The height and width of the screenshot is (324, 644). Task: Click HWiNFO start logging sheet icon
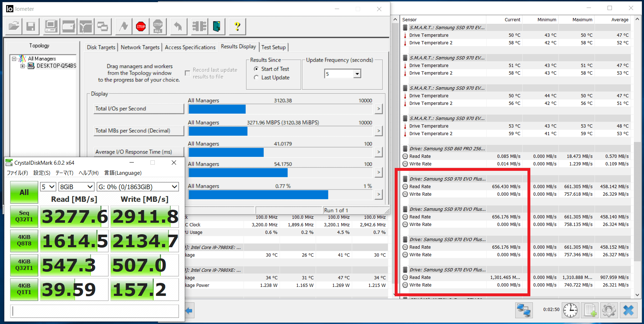click(590, 310)
